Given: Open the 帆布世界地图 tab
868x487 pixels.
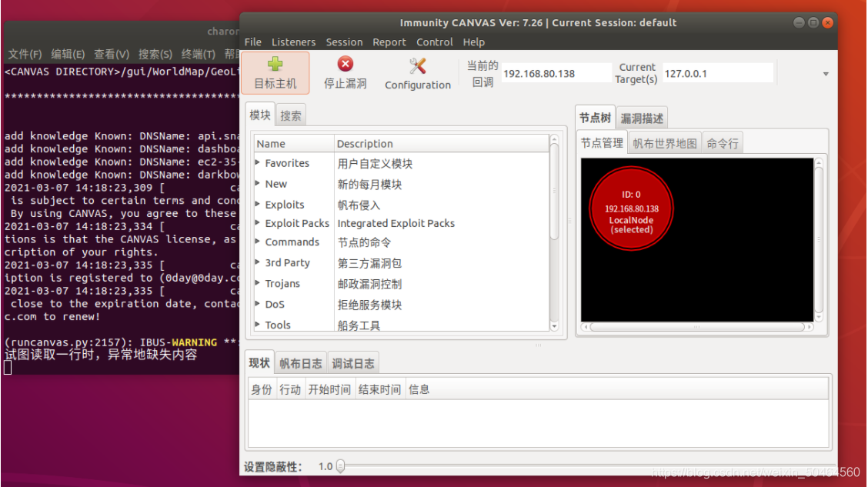Looking at the screenshot, I should pyautogui.click(x=665, y=144).
